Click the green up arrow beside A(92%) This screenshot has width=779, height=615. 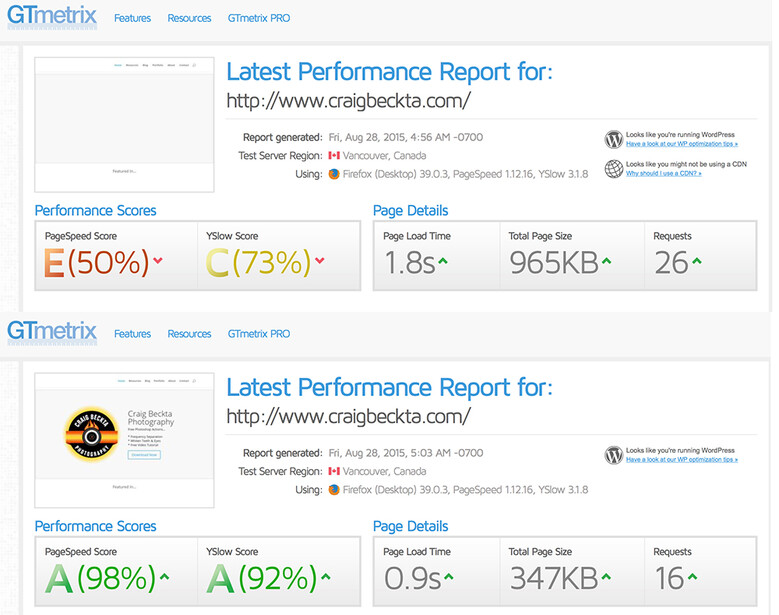pos(325,576)
